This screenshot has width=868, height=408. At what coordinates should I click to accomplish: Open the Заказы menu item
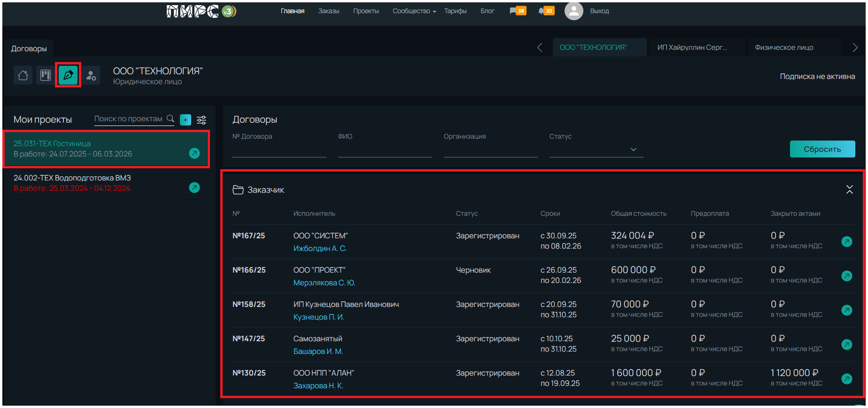328,11
